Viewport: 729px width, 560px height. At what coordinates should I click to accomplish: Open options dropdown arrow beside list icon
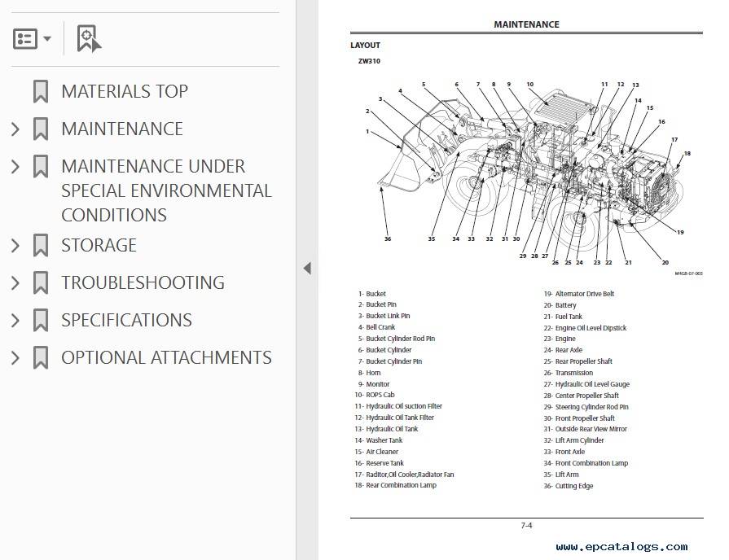[47, 38]
